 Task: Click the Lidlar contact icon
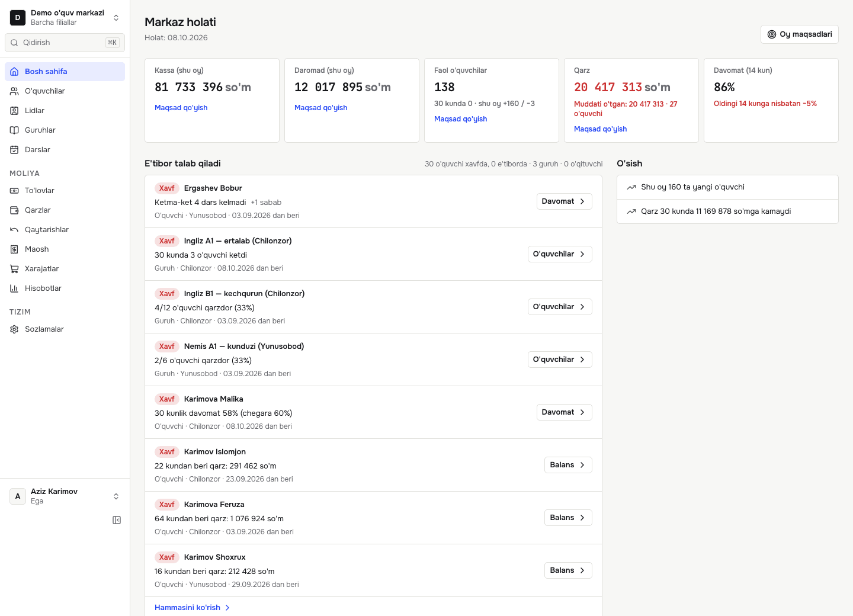[14, 111]
